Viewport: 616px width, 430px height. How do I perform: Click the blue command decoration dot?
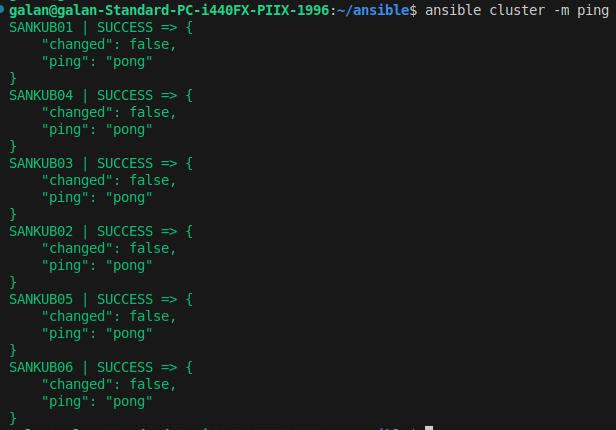2,9
